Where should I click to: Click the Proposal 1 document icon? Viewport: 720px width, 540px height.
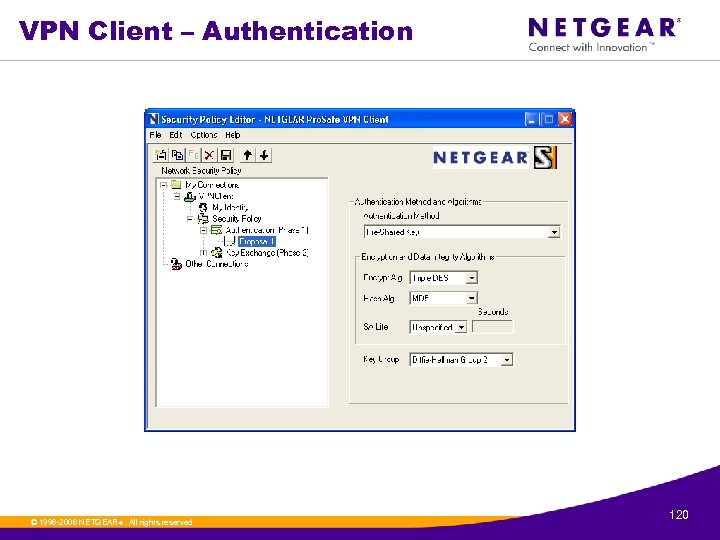point(230,241)
